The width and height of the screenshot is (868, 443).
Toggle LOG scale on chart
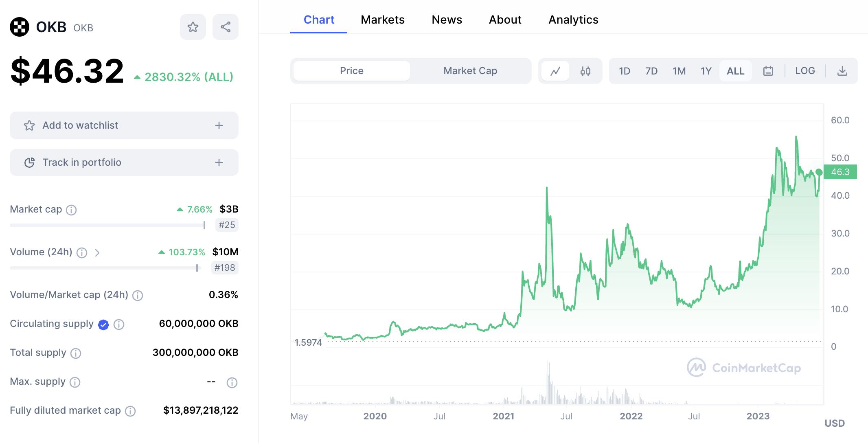point(805,71)
